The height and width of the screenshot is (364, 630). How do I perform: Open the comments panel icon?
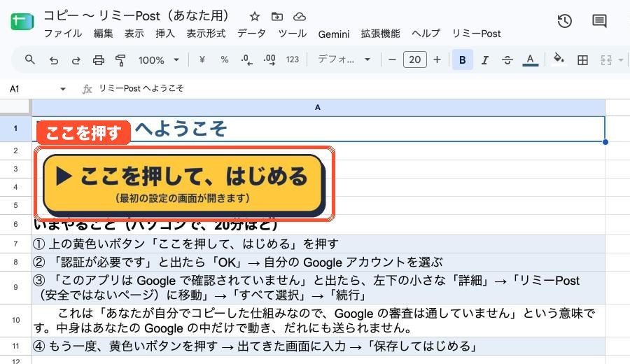[x=599, y=21]
